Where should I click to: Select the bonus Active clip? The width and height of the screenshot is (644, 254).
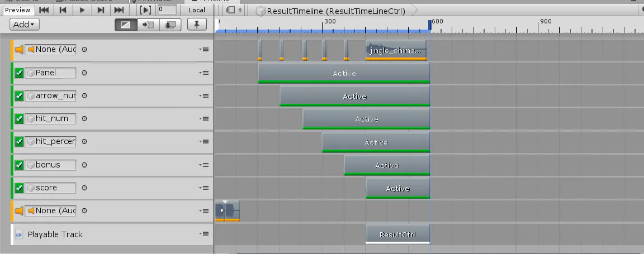pos(386,165)
